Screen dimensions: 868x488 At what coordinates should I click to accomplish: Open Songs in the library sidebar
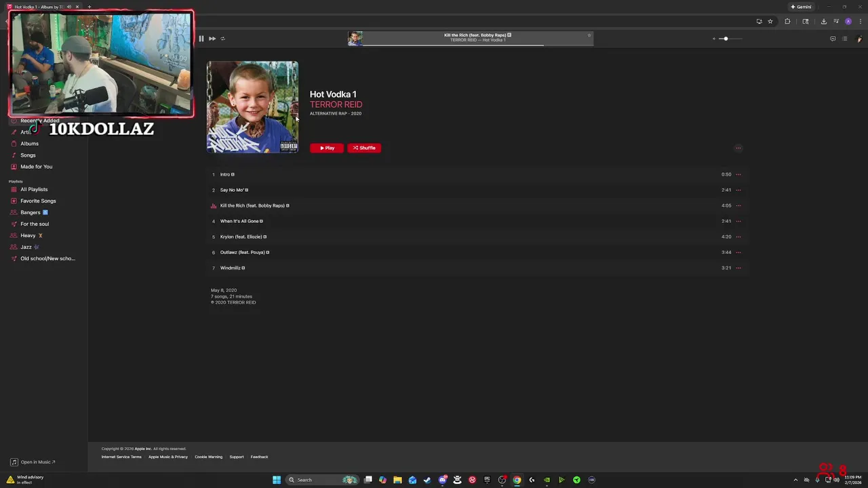pyautogui.click(x=28, y=155)
